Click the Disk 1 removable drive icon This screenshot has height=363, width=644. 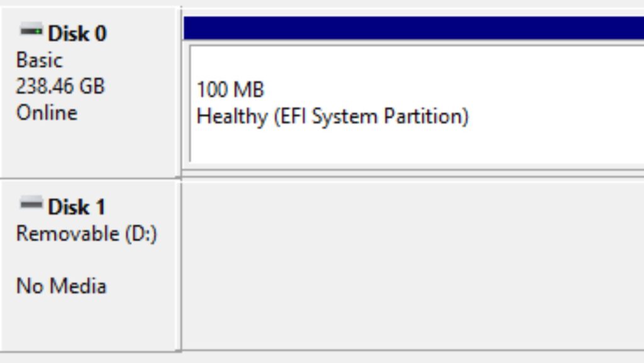pyautogui.click(x=31, y=203)
